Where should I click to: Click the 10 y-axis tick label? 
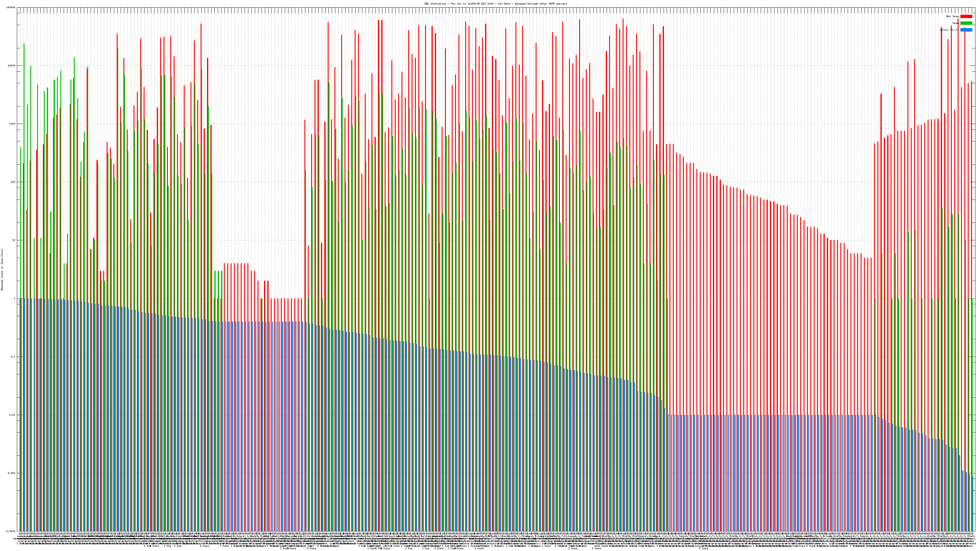point(14,240)
